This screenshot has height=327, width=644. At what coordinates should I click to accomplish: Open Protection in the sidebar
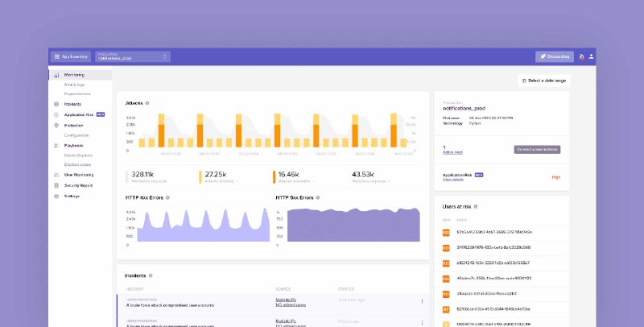click(x=73, y=126)
